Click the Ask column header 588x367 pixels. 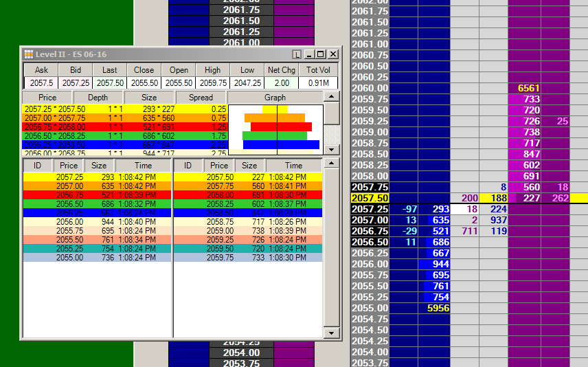point(41,70)
